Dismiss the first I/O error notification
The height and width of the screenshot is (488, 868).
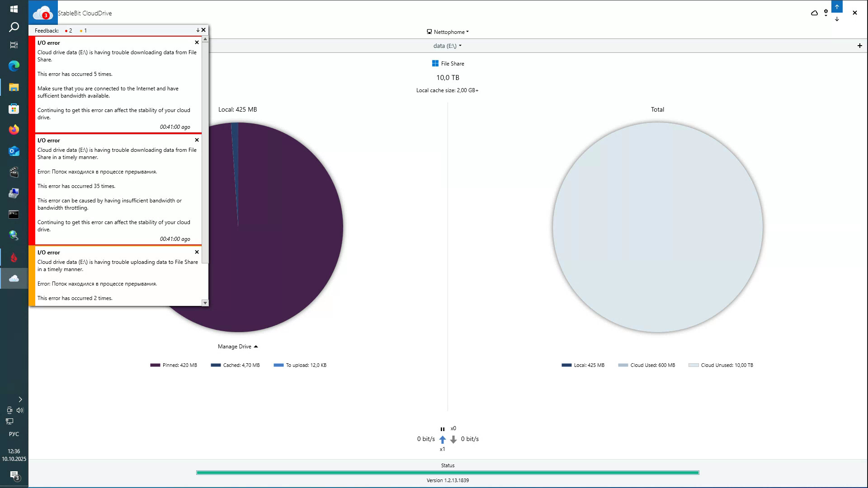pos(197,42)
